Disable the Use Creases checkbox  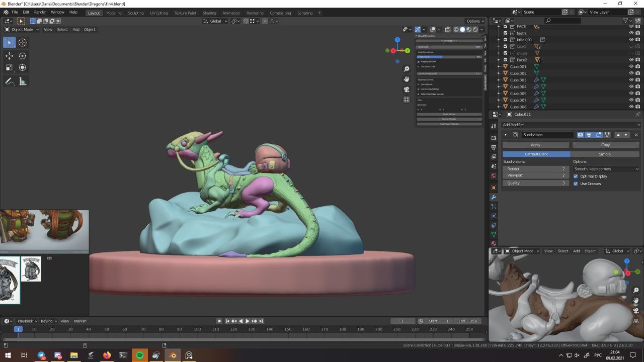pos(576,184)
